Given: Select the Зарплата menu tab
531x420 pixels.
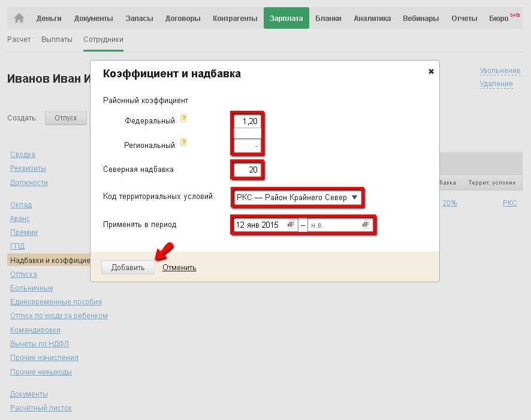Looking at the screenshot, I should (x=286, y=18).
